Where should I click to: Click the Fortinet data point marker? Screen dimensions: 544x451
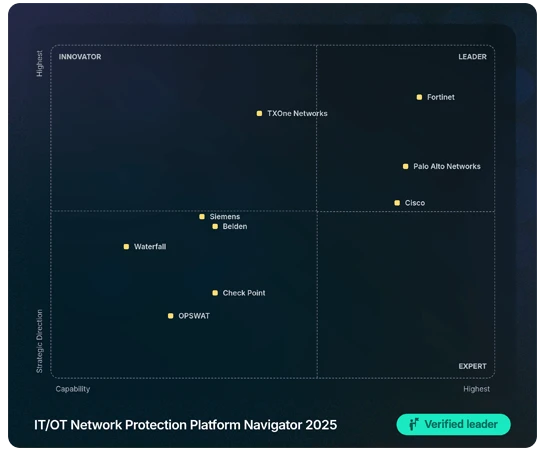419,97
